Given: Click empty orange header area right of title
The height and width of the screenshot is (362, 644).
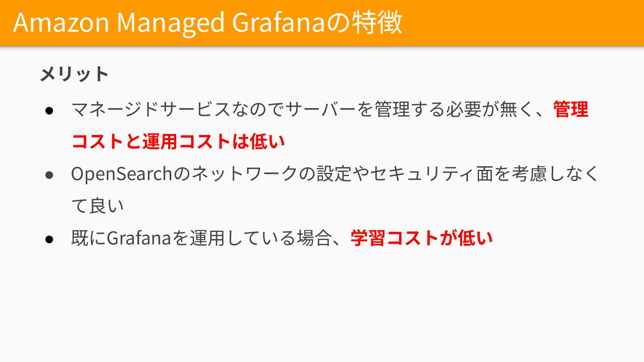Looking at the screenshot, I should (x=523, y=23).
